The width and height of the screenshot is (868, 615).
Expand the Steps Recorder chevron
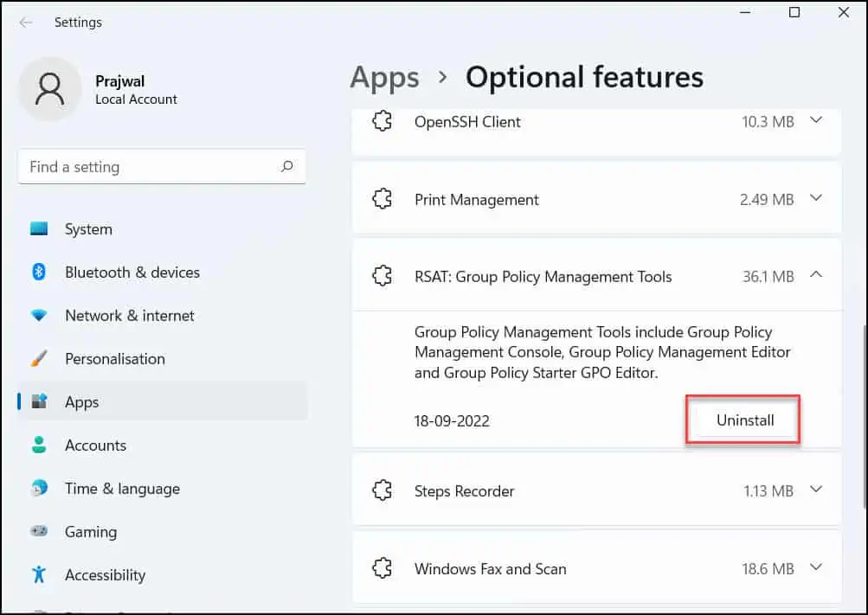[816, 490]
